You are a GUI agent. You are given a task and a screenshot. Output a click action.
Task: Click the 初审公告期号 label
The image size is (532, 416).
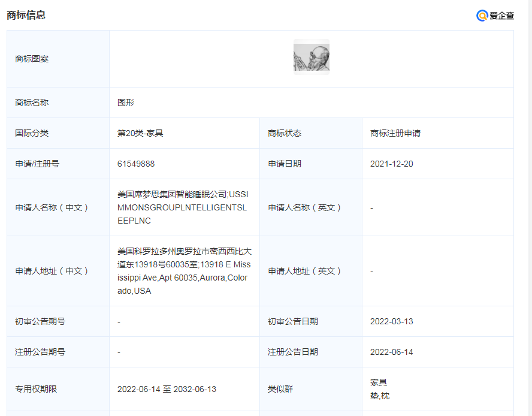point(40,321)
